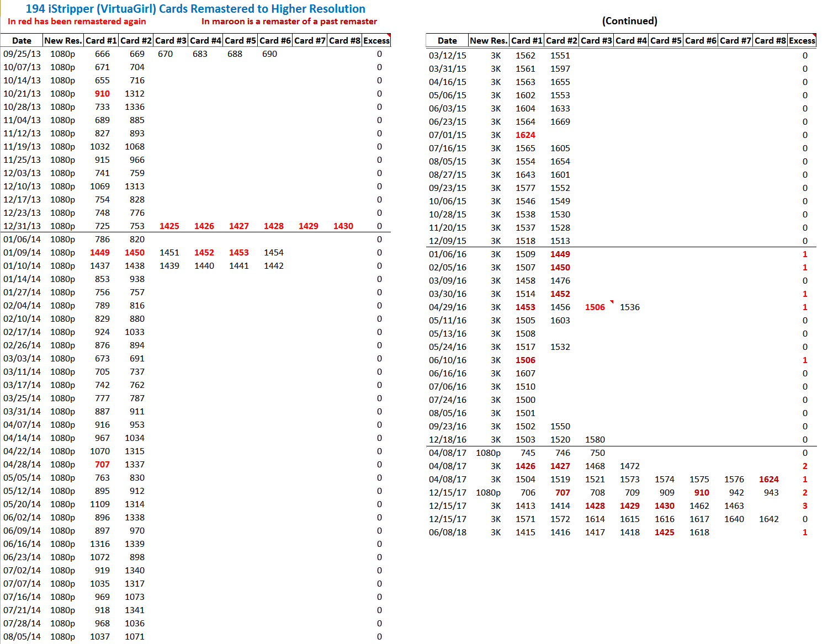Click the '(Continued)' heading
The width and height of the screenshot is (833, 644).
[x=630, y=21]
